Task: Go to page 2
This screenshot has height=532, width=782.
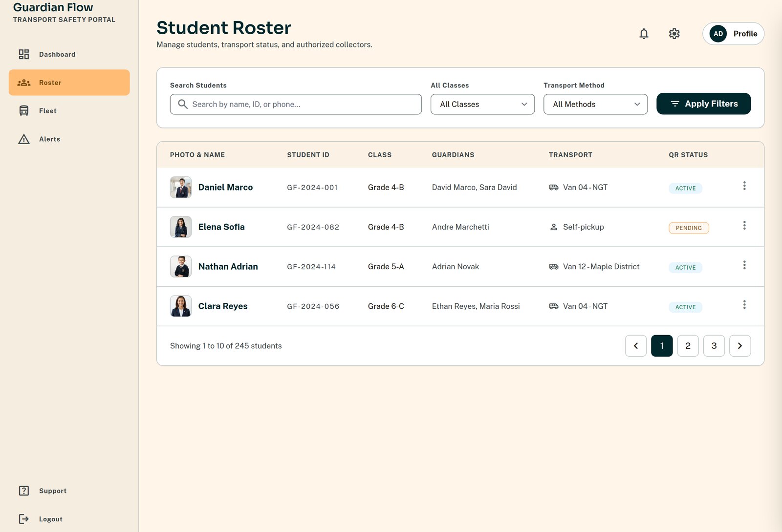Action: [x=688, y=346]
